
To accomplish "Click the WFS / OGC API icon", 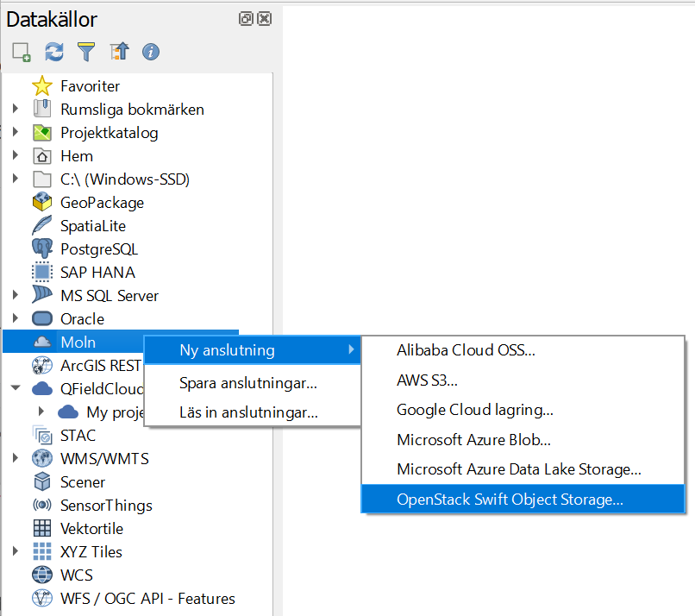I will click(42, 598).
